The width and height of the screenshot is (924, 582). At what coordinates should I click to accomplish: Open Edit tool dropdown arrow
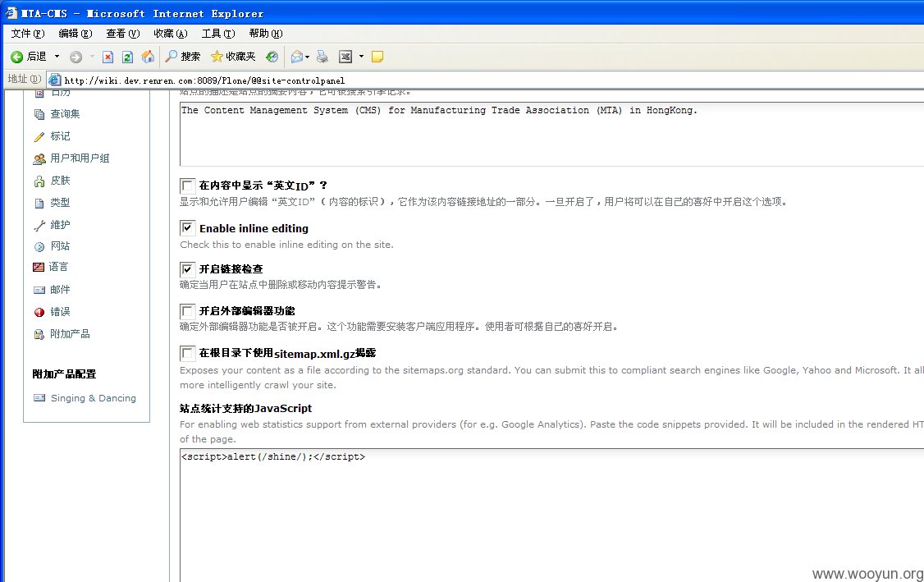[x=361, y=57]
